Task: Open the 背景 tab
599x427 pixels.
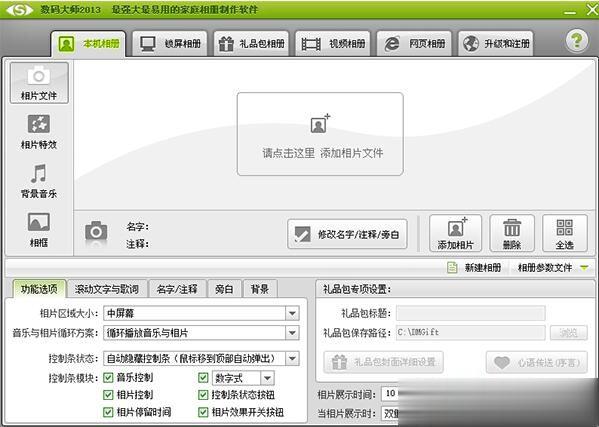Action: click(260, 289)
